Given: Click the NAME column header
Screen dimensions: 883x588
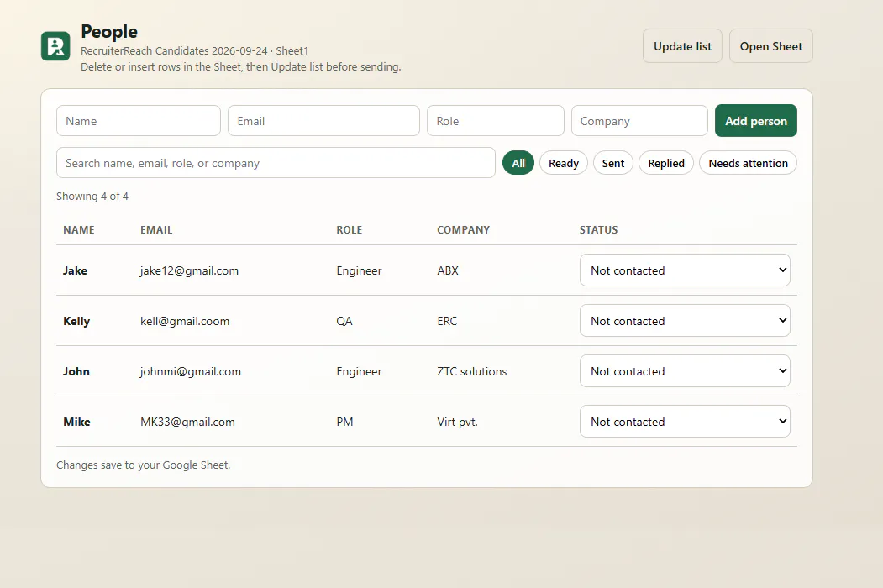Looking at the screenshot, I should tap(79, 230).
